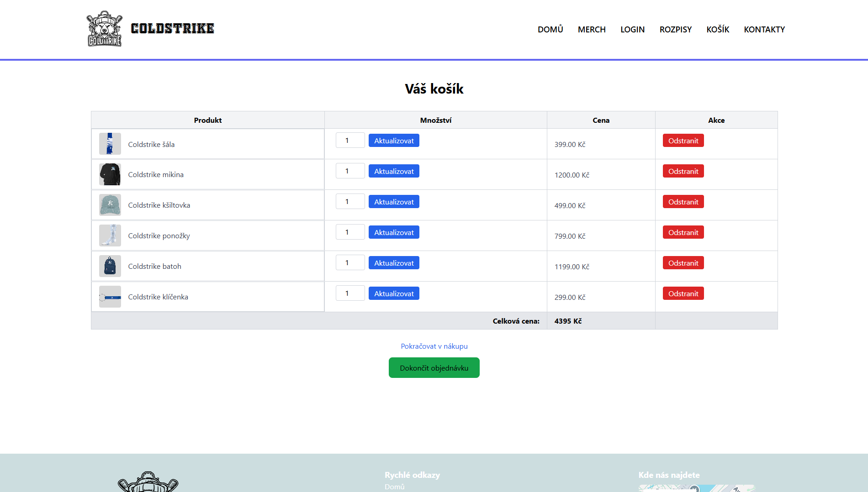Click the Coldstrike bear logo in header
Viewport: 868px width, 492px height.
click(104, 29)
